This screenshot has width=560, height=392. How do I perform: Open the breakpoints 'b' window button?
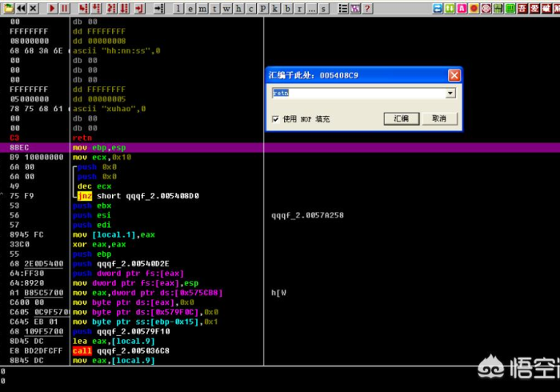288,8
